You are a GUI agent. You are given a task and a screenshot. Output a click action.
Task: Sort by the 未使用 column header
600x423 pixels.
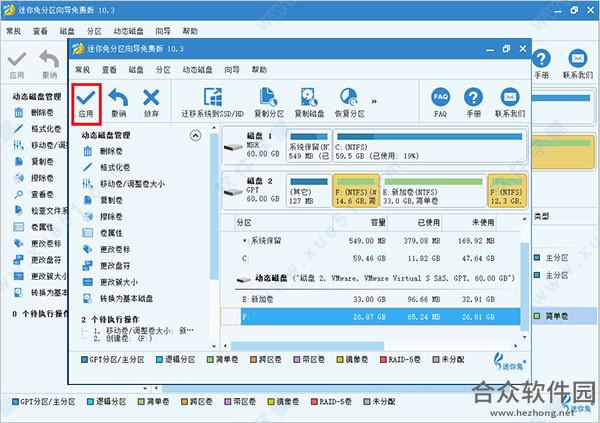[x=470, y=223]
